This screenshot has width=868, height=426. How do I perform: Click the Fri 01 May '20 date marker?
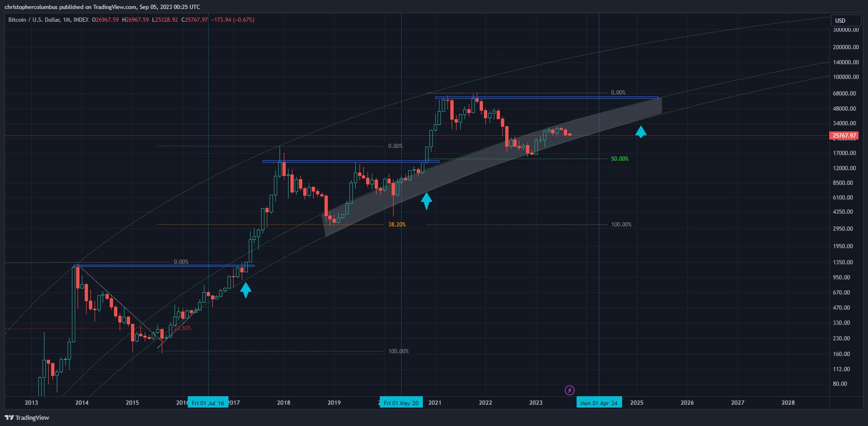pos(401,403)
